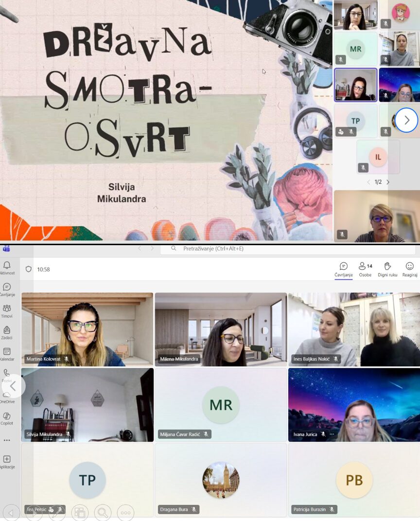Open Aplikacije from the sidebar
This screenshot has width=420, height=521.
[x=7, y=461]
